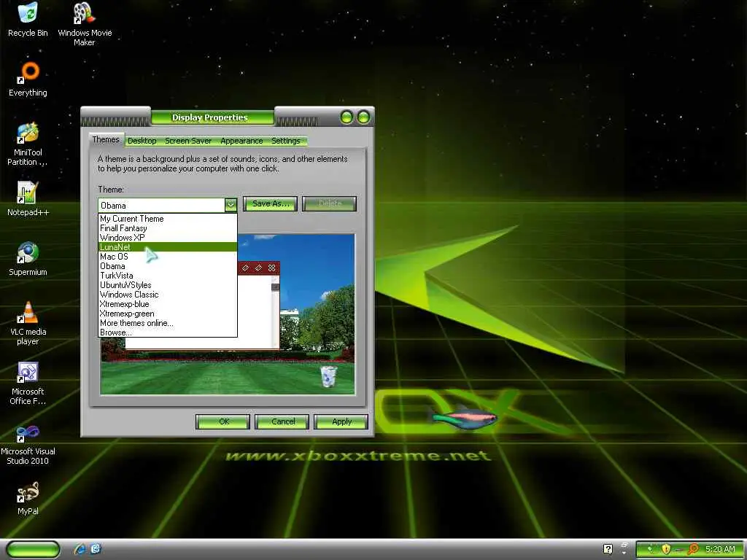Screen dimensions: 747x560
Task: Choose the Windows Classic theme
Action: (x=168, y=295)
